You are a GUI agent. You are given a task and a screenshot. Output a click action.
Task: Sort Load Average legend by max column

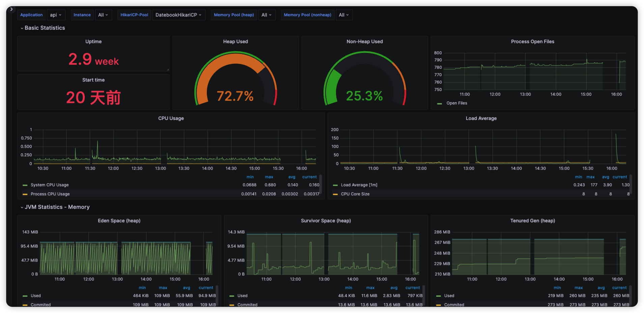(590, 177)
